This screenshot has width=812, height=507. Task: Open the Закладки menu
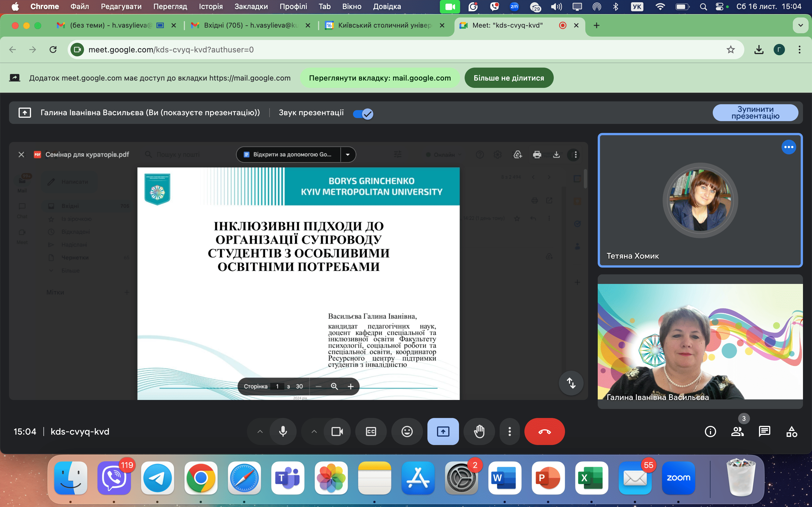click(251, 6)
